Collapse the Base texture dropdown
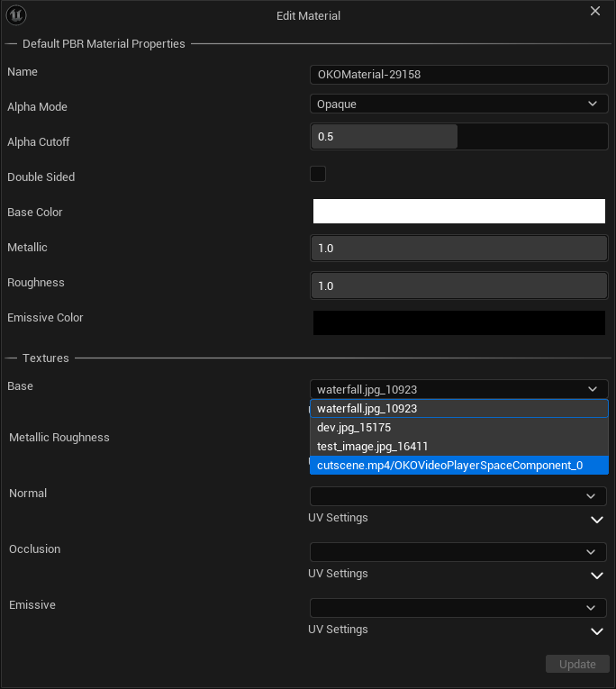This screenshot has width=616, height=689. pyautogui.click(x=458, y=389)
